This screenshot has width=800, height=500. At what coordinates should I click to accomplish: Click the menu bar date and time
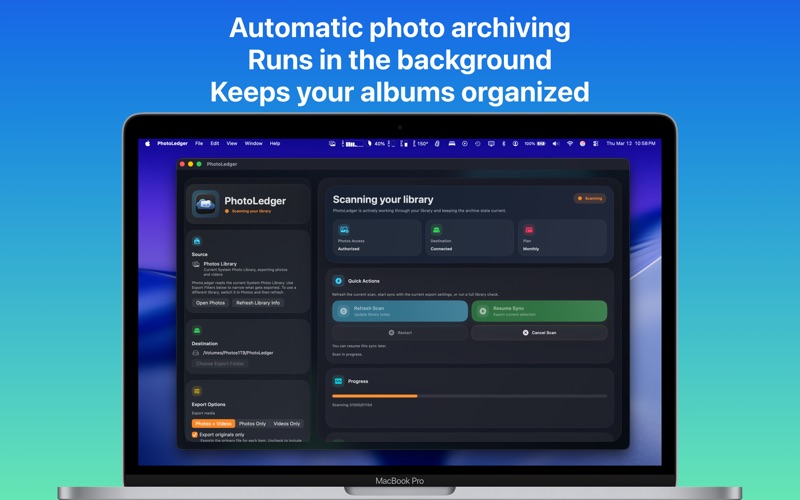(x=631, y=144)
